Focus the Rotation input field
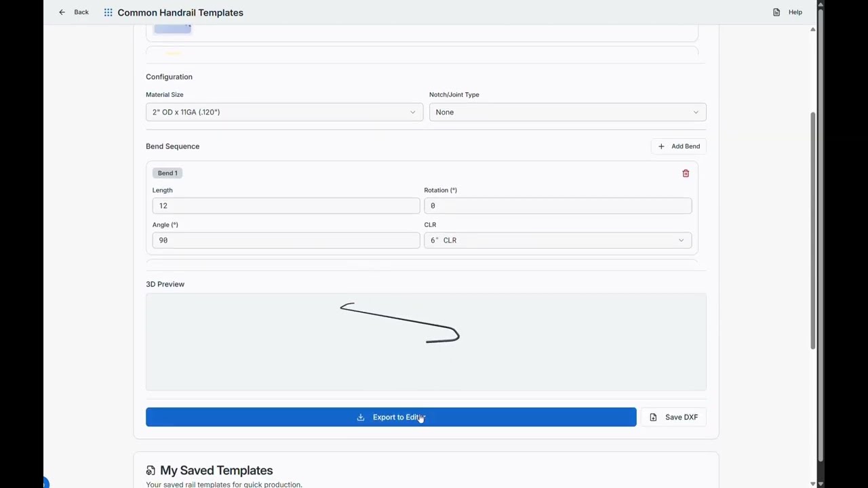 pyautogui.click(x=557, y=205)
